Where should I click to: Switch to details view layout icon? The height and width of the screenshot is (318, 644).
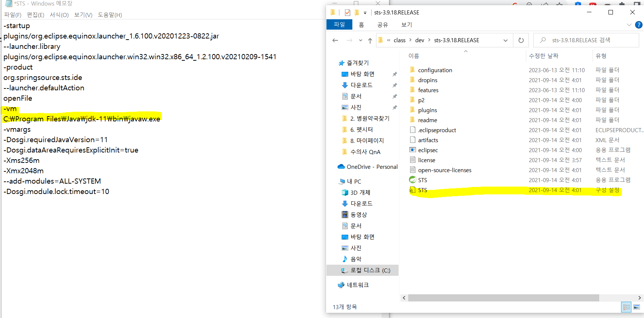click(x=626, y=307)
